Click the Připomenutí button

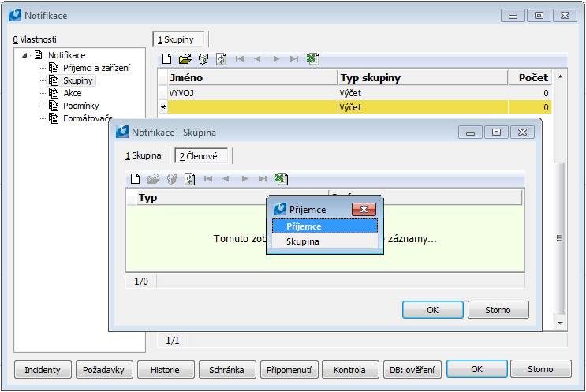click(289, 370)
